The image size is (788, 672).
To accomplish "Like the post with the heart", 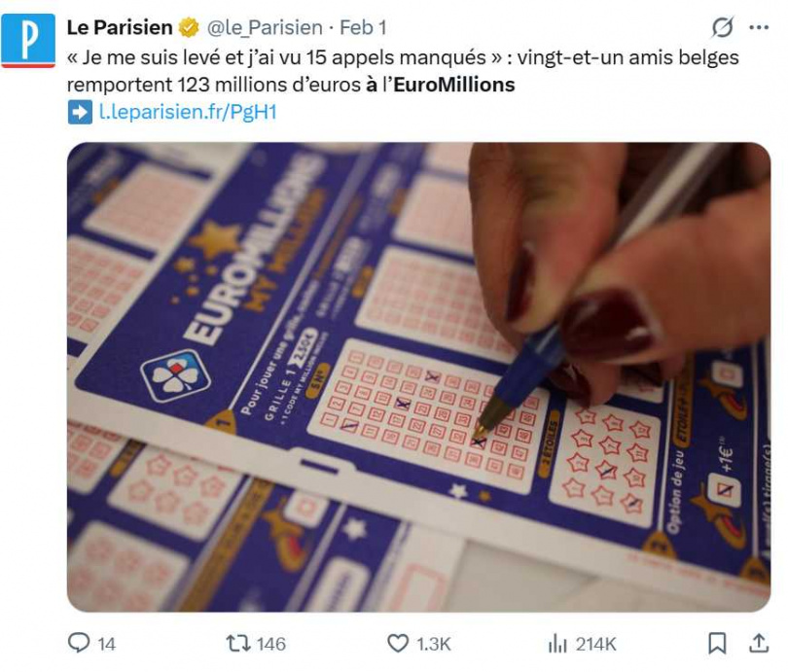I will pyautogui.click(x=398, y=643).
